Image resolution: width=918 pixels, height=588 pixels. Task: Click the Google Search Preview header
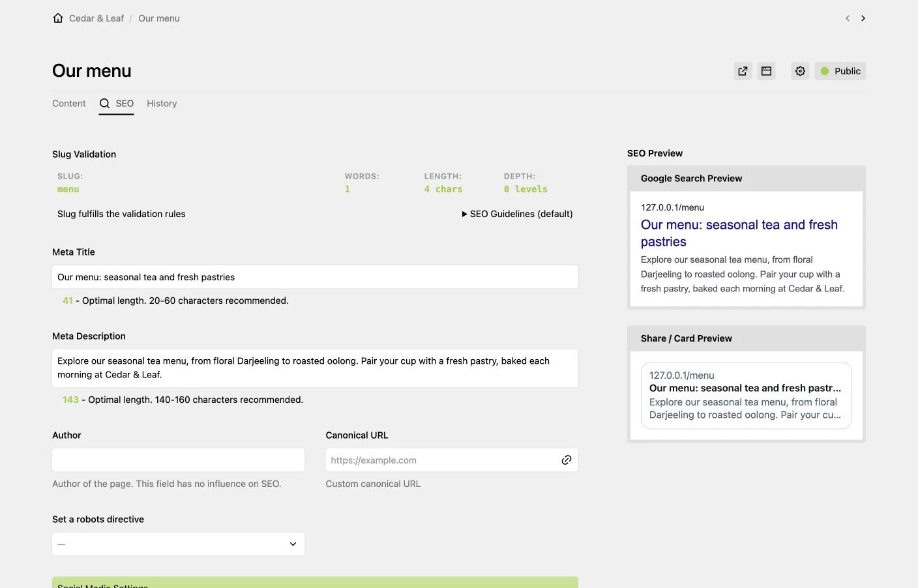pos(746,179)
